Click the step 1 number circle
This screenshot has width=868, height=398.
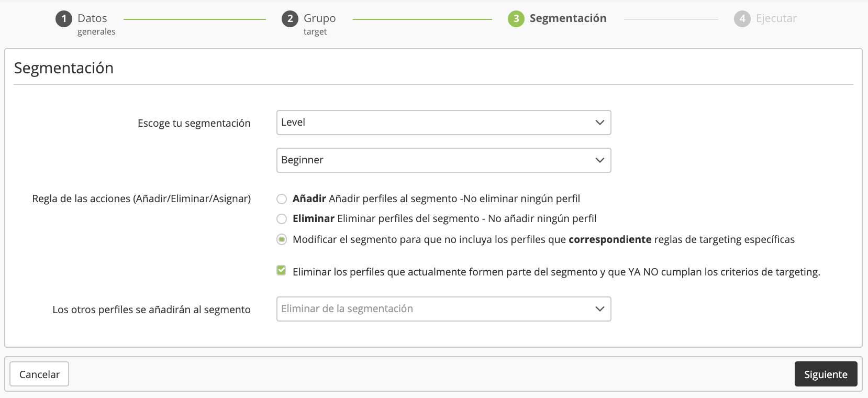pyautogui.click(x=64, y=19)
